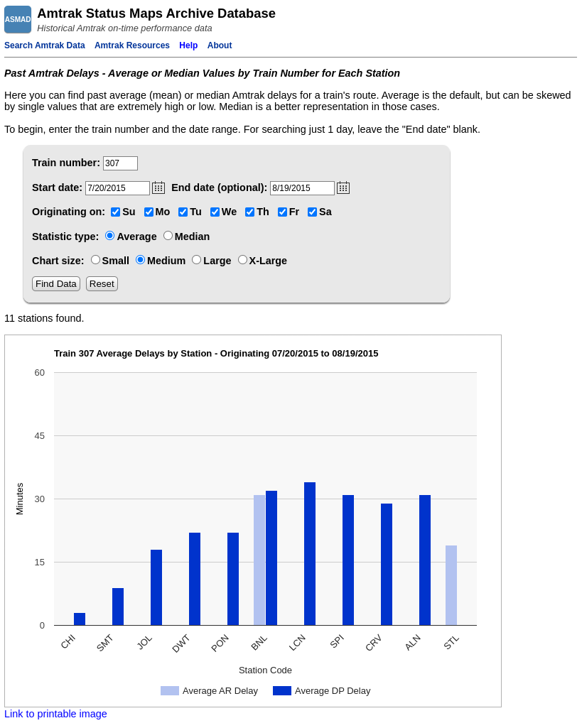Click the End date input field
This screenshot has height=728, width=582.
click(x=302, y=188)
